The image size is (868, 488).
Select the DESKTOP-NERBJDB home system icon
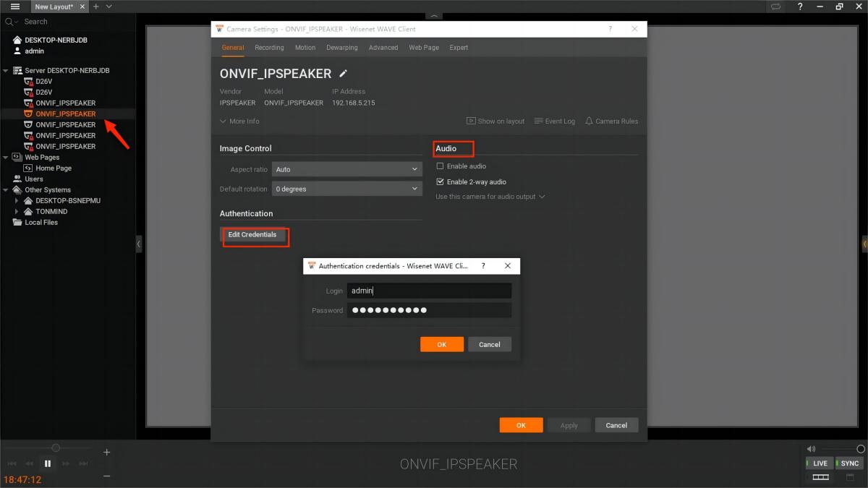coord(17,40)
